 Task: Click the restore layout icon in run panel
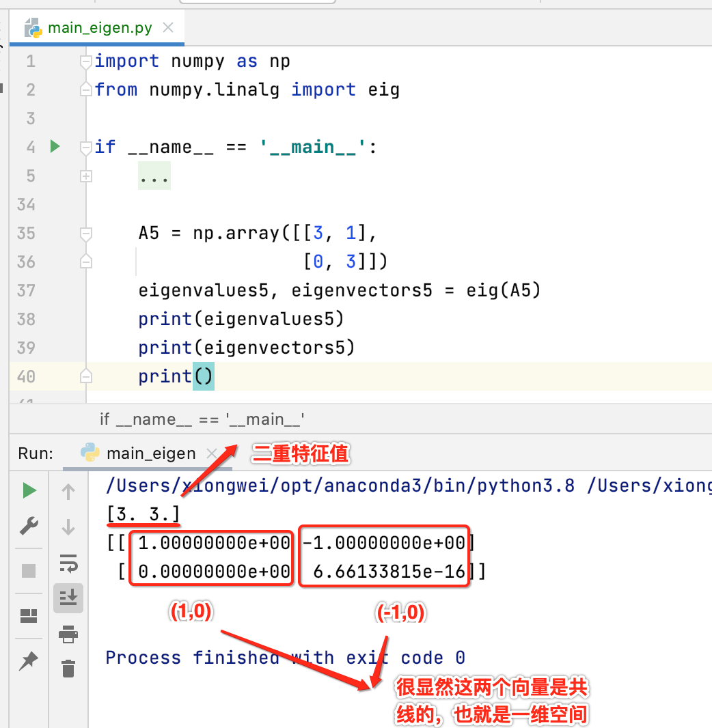coord(29,615)
